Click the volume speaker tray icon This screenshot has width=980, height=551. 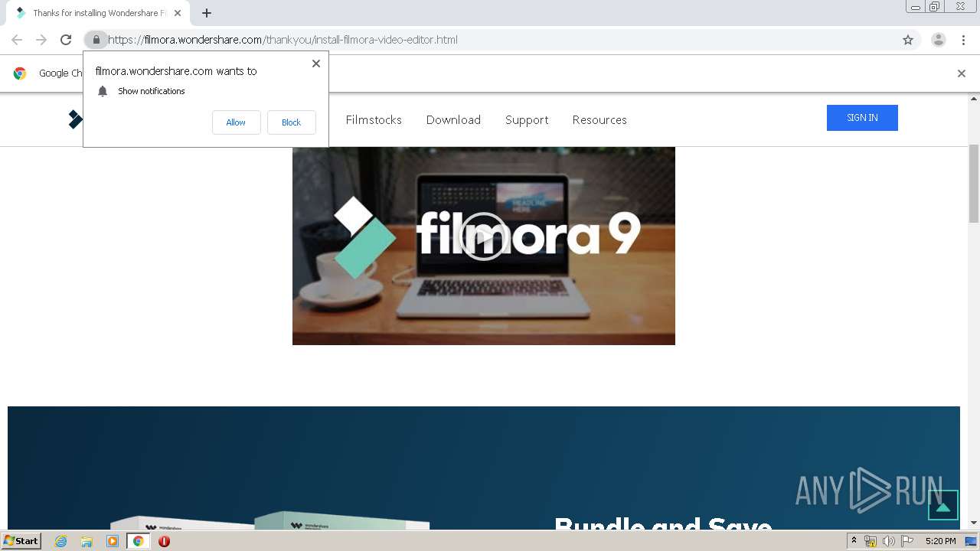point(889,541)
